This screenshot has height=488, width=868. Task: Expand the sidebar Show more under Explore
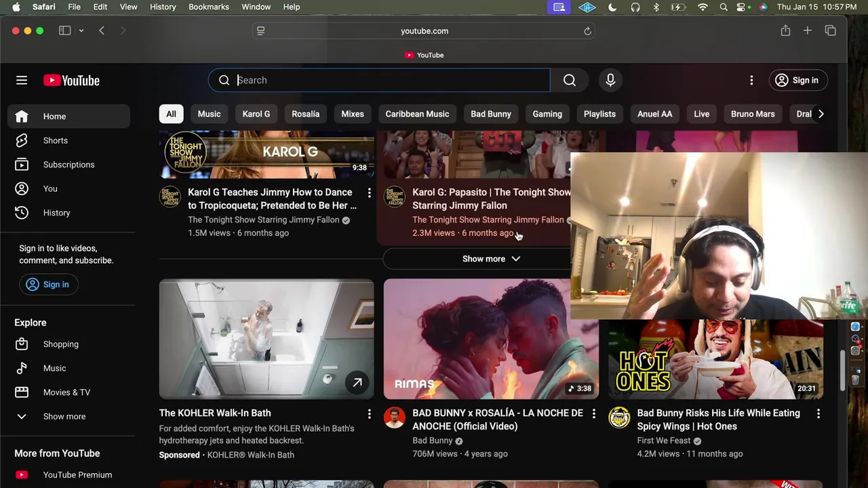pos(68,416)
